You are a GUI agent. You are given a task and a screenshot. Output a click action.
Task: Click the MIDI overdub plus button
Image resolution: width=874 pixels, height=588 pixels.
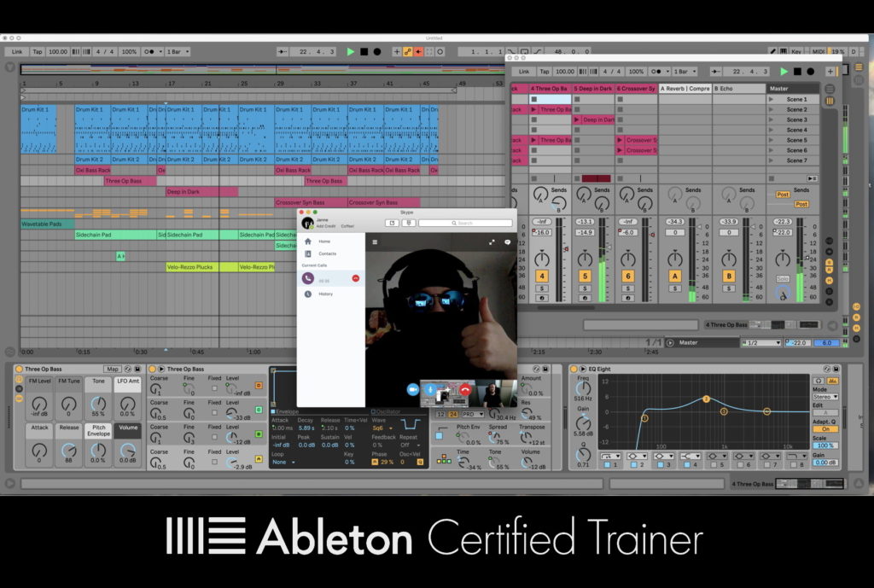pyautogui.click(x=397, y=52)
